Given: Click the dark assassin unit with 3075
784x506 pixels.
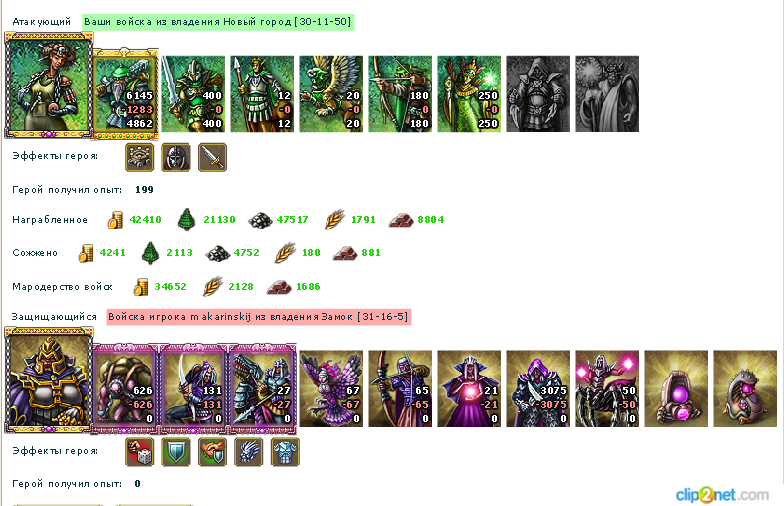Looking at the screenshot, I should pos(538,388).
